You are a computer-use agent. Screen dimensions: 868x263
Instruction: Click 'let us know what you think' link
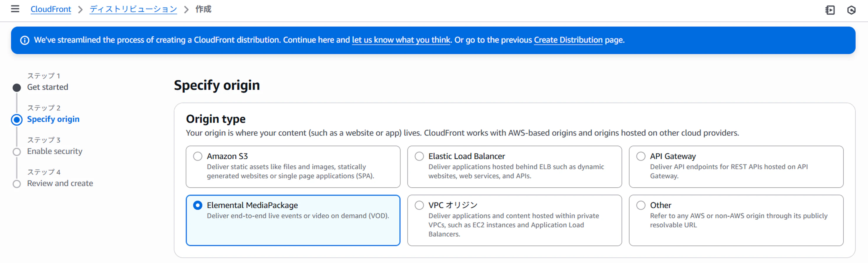(401, 40)
